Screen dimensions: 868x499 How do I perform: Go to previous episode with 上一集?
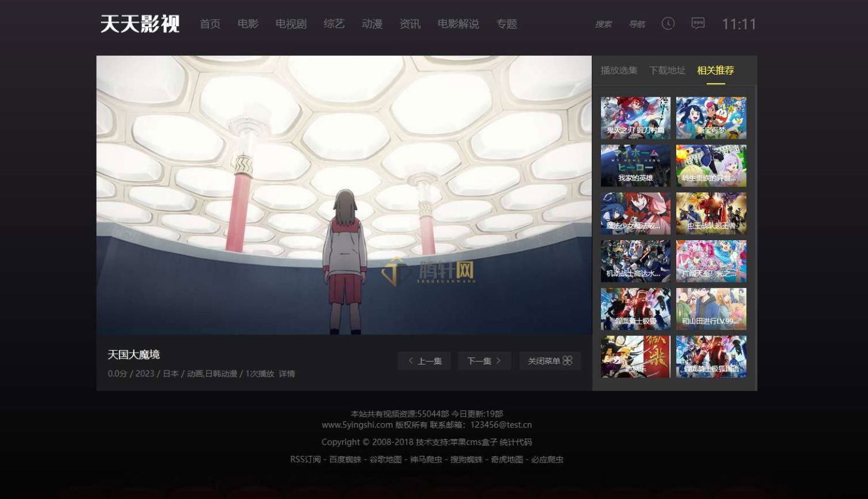click(424, 361)
